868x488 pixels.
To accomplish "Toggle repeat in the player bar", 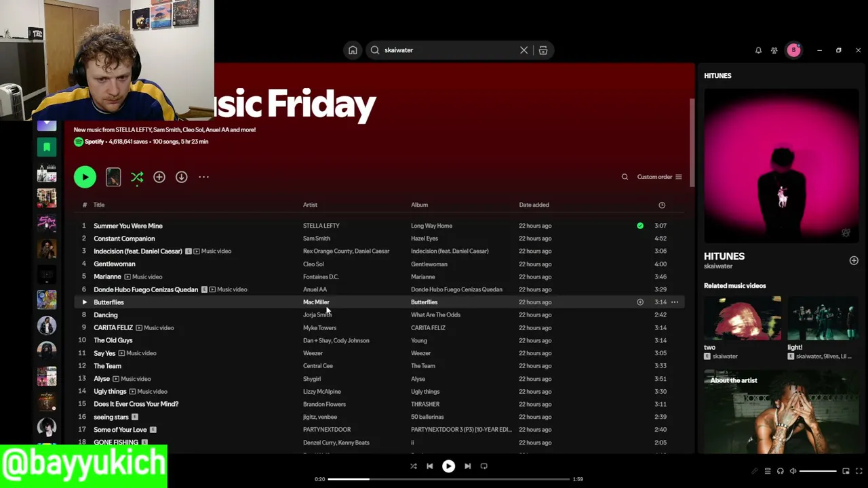I will click(484, 466).
